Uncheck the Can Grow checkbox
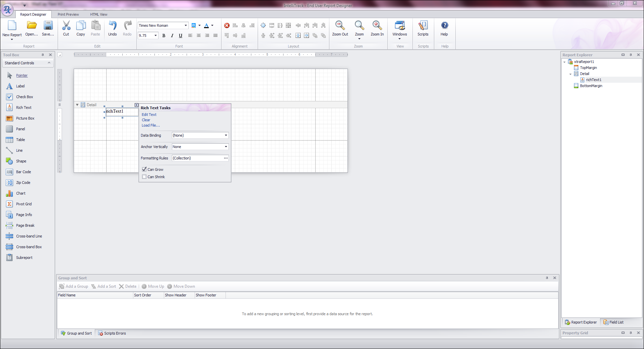Screen dimensions: 644x349 [144, 169]
